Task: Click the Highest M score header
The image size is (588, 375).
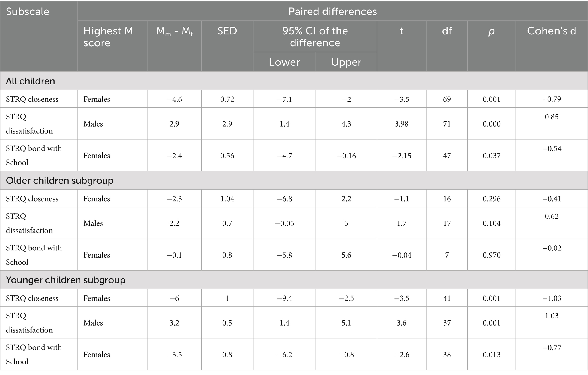Action: point(108,37)
